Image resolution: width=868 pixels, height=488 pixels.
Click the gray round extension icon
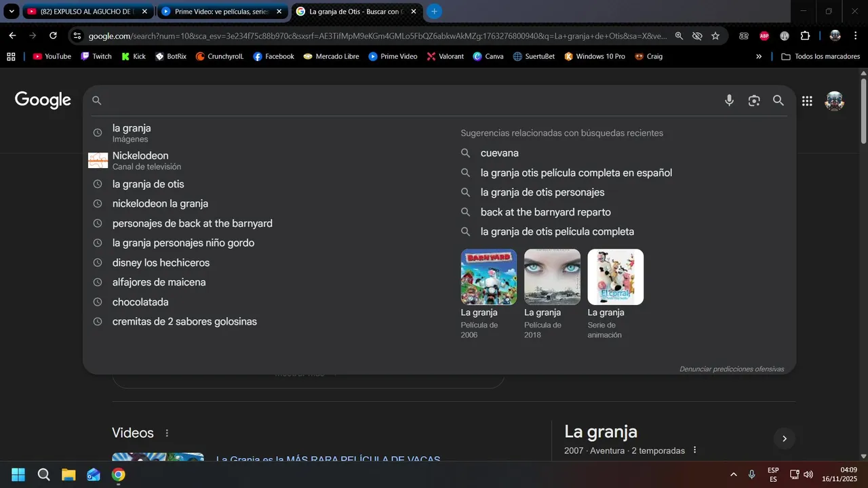click(x=785, y=36)
